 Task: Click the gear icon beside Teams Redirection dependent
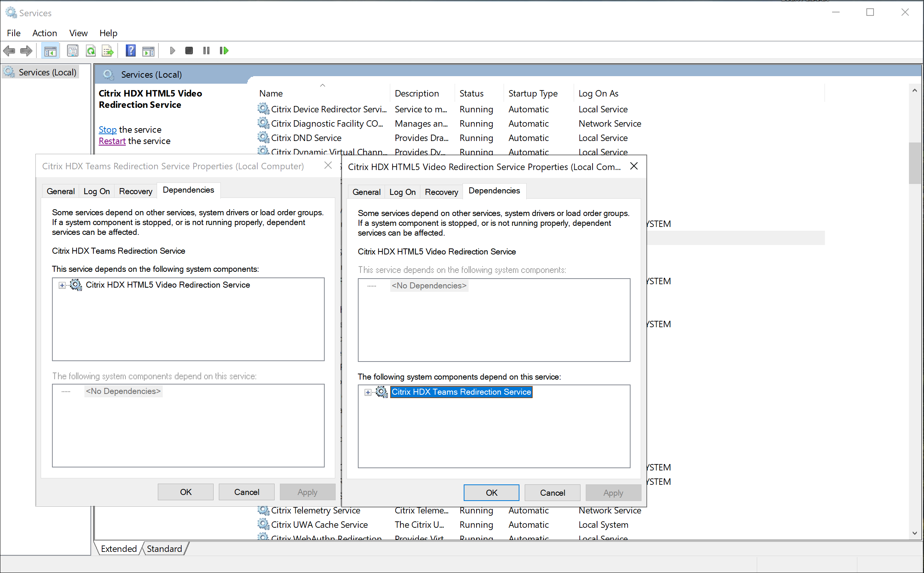[382, 392]
